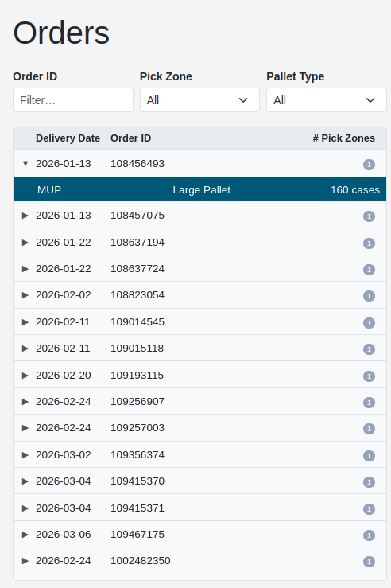391x588 pixels.
Task: Click pick zone count badge for order 109193115
Action: (x=369, y=376)
